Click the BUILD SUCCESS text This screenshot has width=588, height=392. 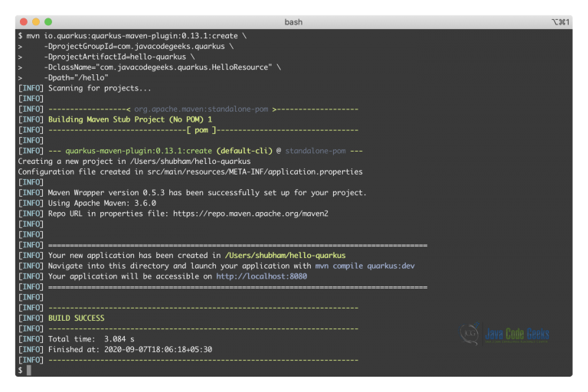[77, 318]
